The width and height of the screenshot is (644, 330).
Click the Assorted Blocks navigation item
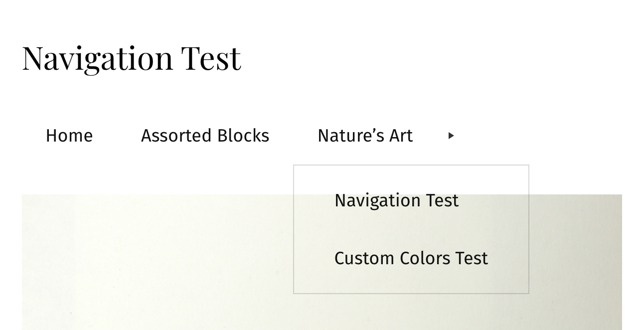205,136
